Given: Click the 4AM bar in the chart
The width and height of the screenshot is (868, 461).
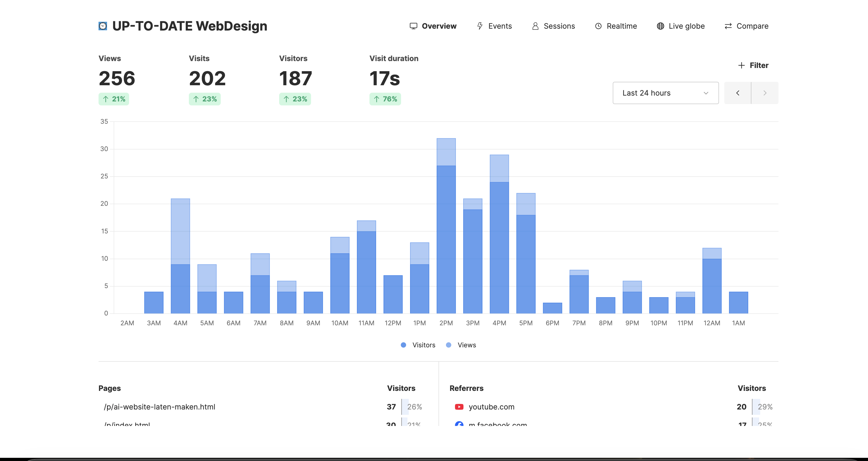Looking at the screenshot, I should pos(180,256).
